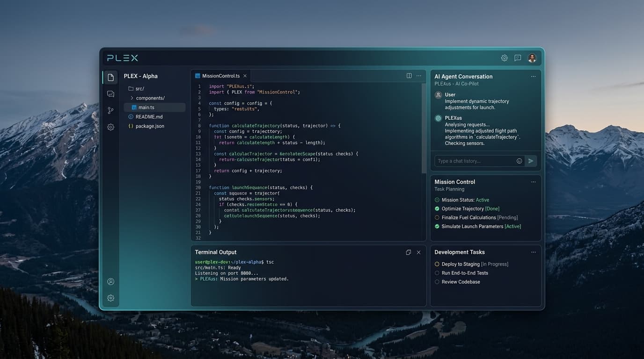Image resolution: width=644 pixels, height=359 pixels.
Task: Open the Explorer files icon in sidebar
Action: [110, 77]
